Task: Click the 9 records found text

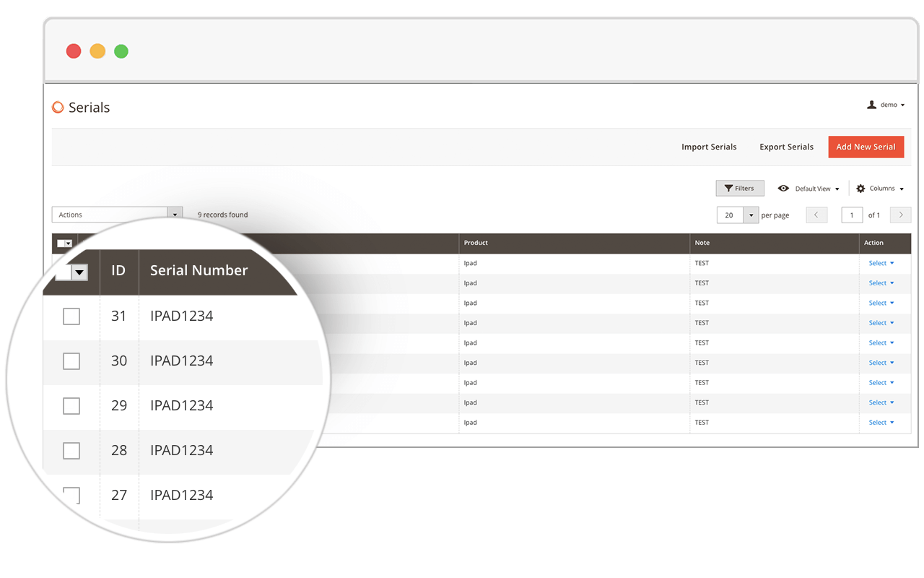Action: pyautogui.click(x=222, y=215)
